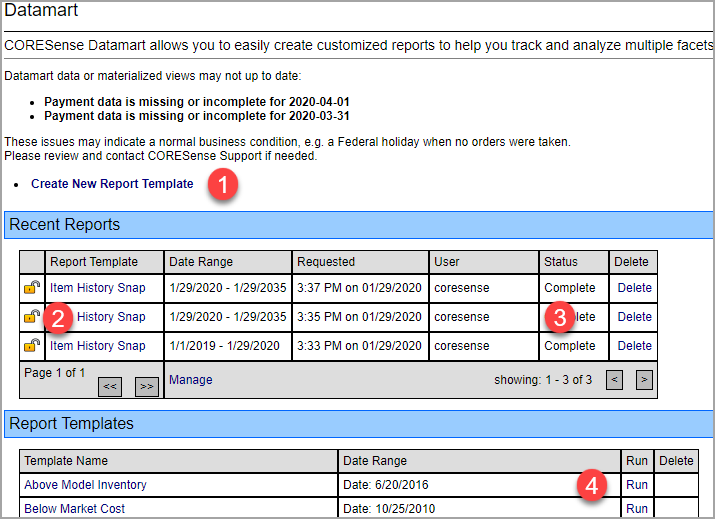Viewport: 715px width, 519px height.
Task: Click the lock icon in the first report row
Action: 32,288
